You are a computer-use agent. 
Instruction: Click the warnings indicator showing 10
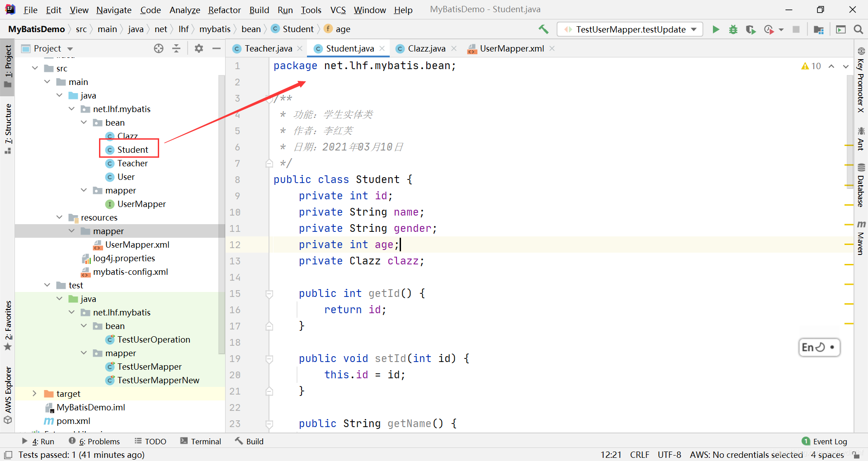811,66
